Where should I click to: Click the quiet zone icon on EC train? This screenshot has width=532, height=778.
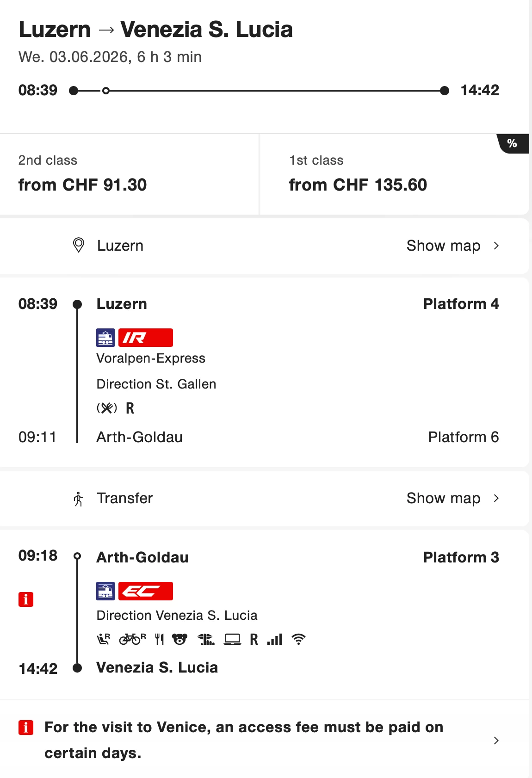[206, 639]
